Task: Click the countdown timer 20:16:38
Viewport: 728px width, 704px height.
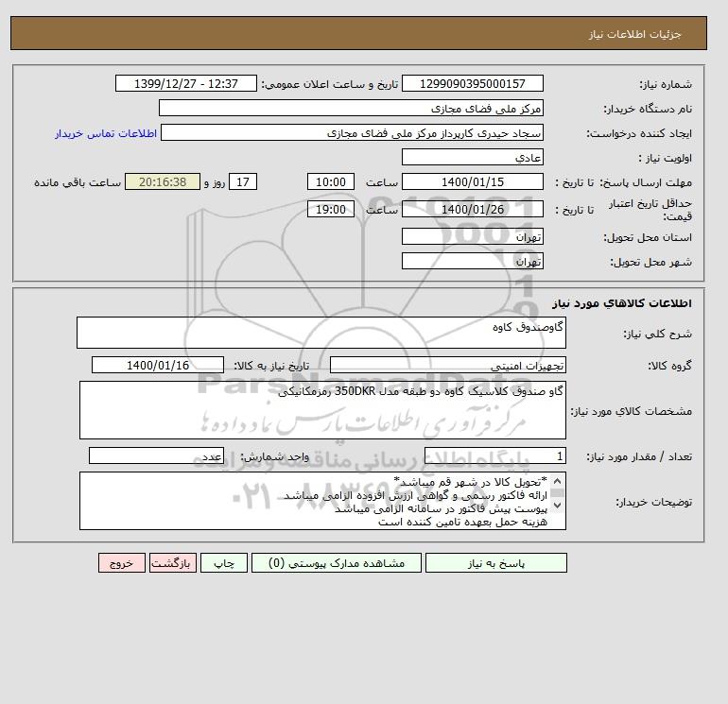Action: (x=163, y=182)
